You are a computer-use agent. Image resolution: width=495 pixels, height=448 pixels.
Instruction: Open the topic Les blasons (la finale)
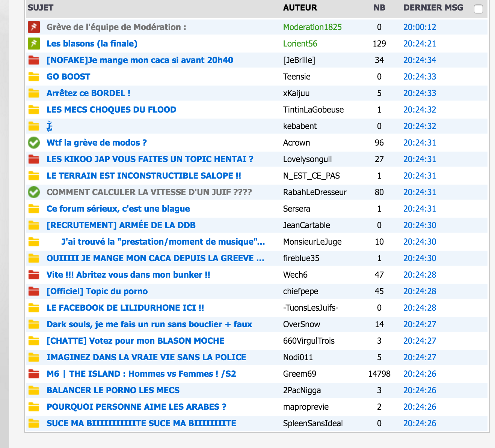tap(92, 44)
